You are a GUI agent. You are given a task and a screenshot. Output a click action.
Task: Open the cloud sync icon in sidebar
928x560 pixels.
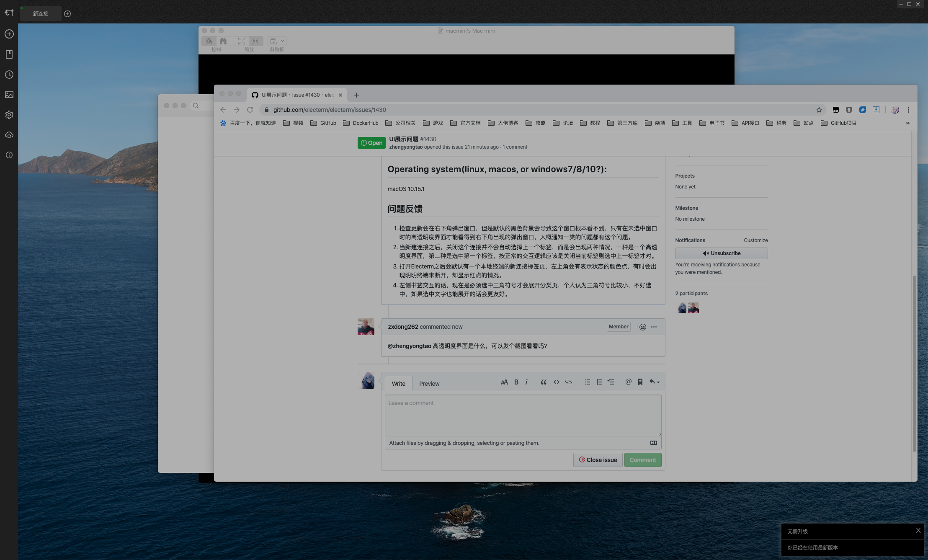[x=9, y=135]
